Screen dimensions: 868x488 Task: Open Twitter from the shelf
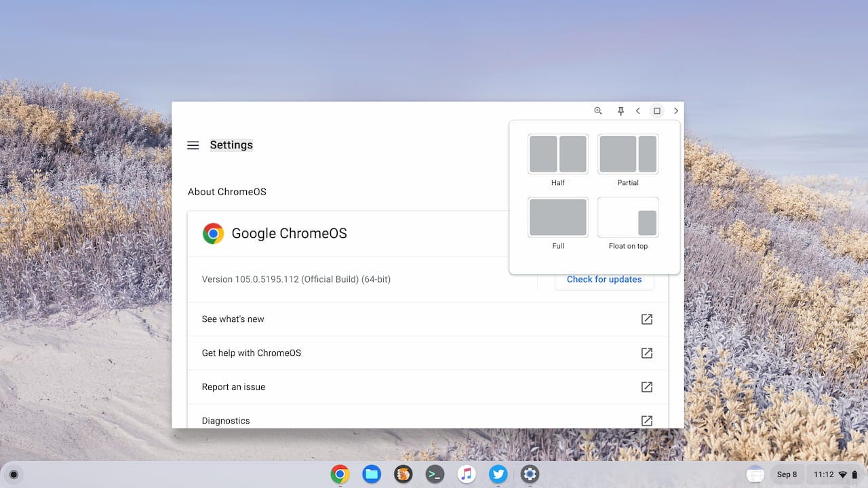click(498, 474)
